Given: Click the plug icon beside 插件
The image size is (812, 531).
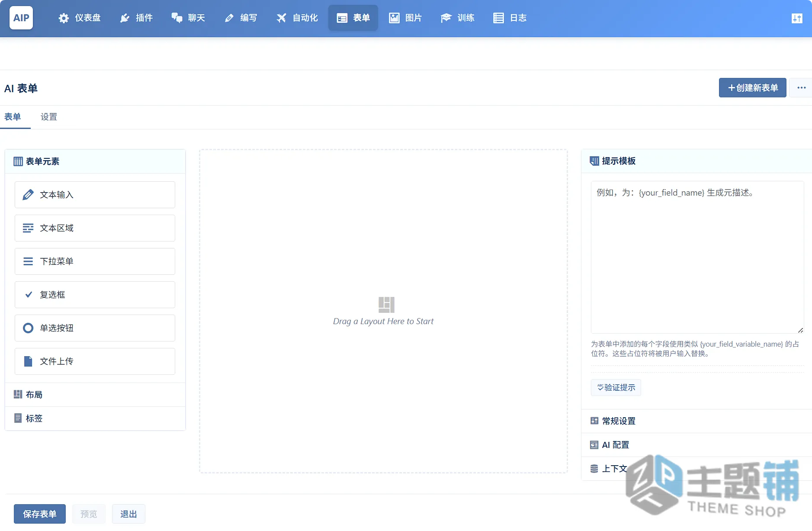Looking at the screenshot, I should tap(125, 18).
